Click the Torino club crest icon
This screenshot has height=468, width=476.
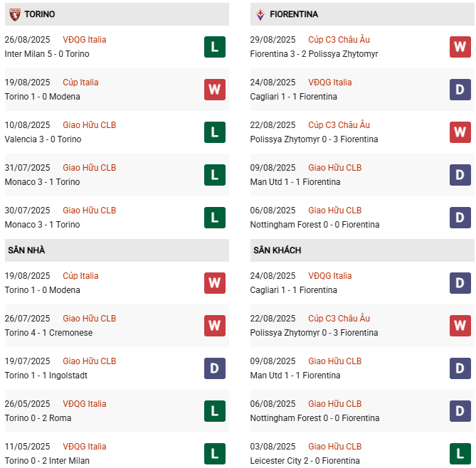click(x=14, y=14)
